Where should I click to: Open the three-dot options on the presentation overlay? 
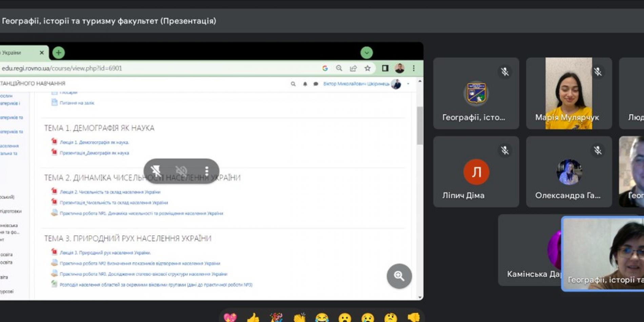tap(206, 171)
